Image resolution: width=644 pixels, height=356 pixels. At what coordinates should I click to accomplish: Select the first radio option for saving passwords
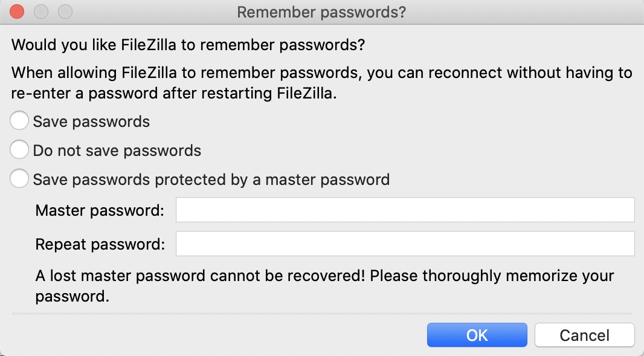click(19, 120)
